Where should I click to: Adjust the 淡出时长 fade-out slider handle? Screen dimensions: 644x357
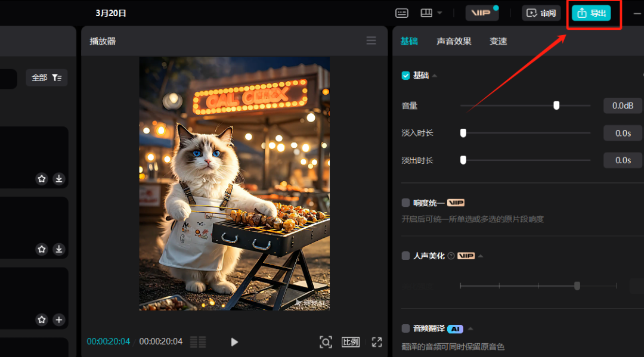(463, 160)
